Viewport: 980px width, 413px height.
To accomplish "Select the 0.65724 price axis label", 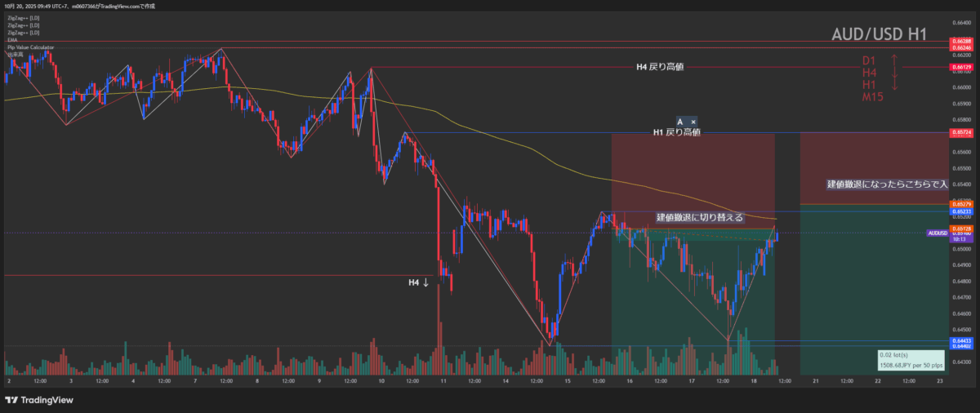I will click(x=961, y=132).
